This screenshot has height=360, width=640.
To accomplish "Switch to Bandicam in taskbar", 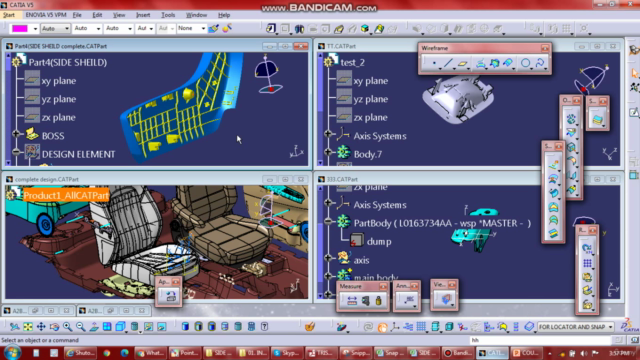I will tap(458, 353).
